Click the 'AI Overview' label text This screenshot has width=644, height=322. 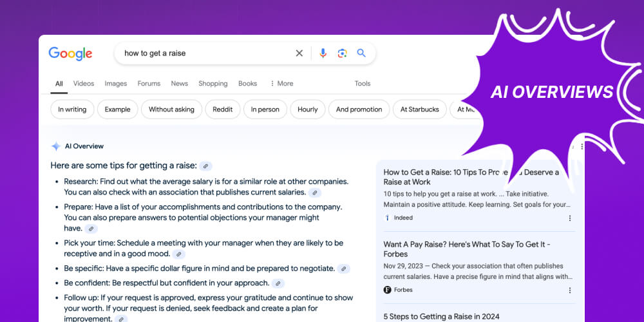point(84,146)
